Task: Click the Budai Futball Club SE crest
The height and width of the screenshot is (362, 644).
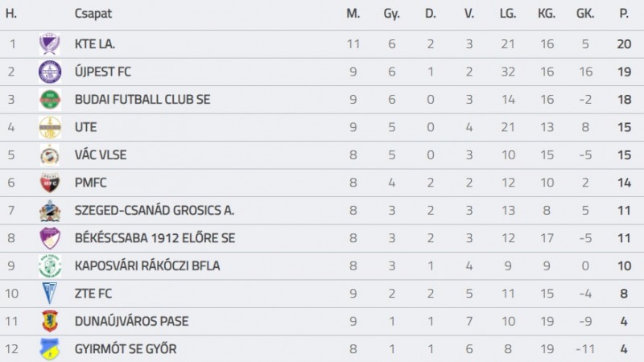Action: pyautogui.click(x=50, y=99)
